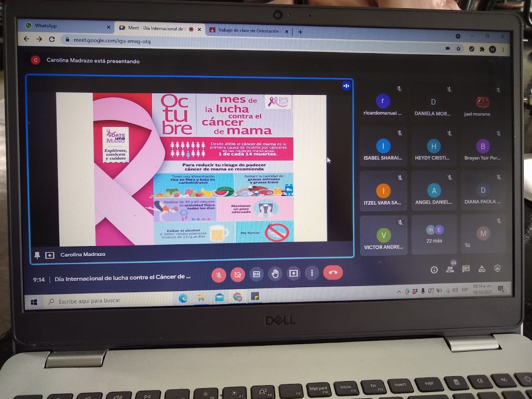Screen dimensions: 532x399
Task: Open the '22 más' participants tile
Action: pos(434,235)
